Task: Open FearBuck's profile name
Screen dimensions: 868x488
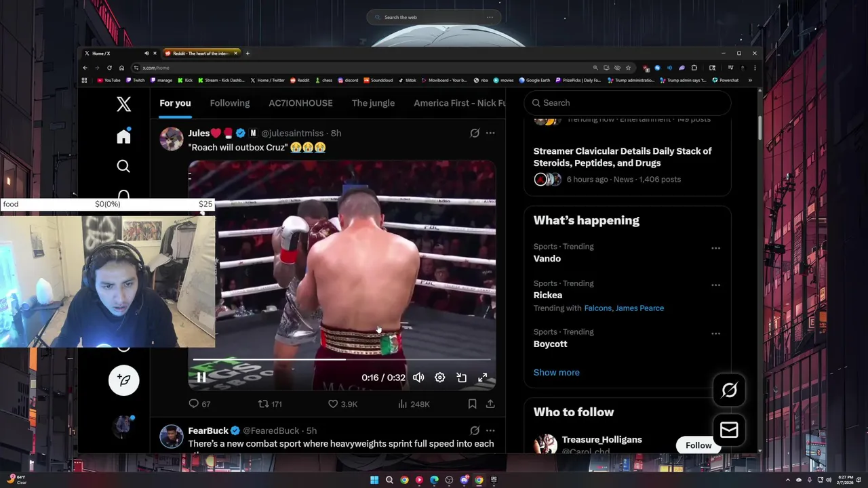Action: (208, 430)
